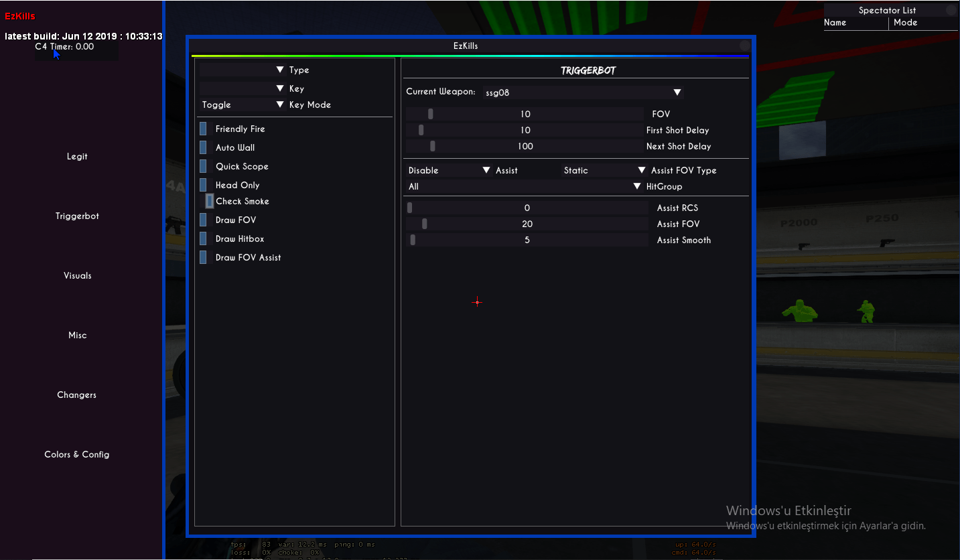Click the FOV slider
This screenshot has width=960, height=560.
coord(525,114)
